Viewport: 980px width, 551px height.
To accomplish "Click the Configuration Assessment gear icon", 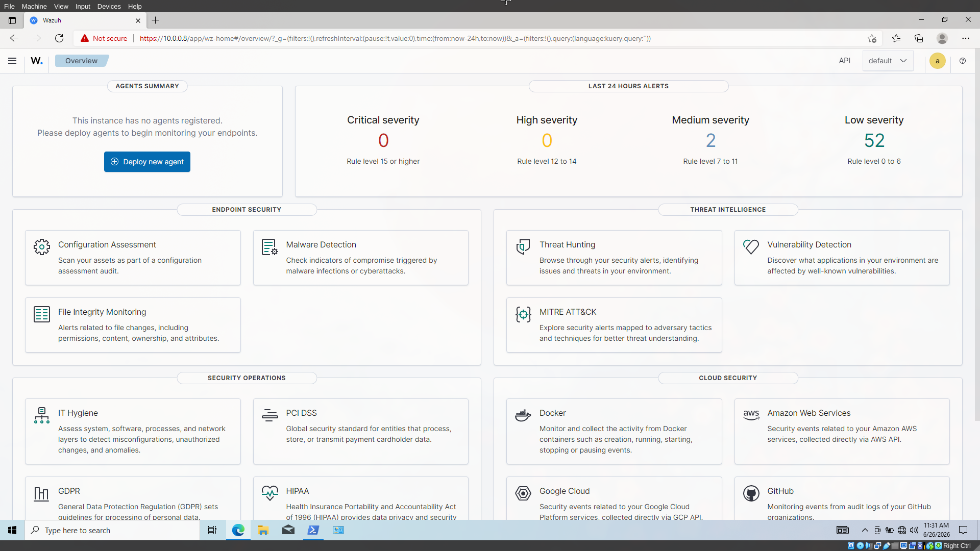I will (42, 247).
